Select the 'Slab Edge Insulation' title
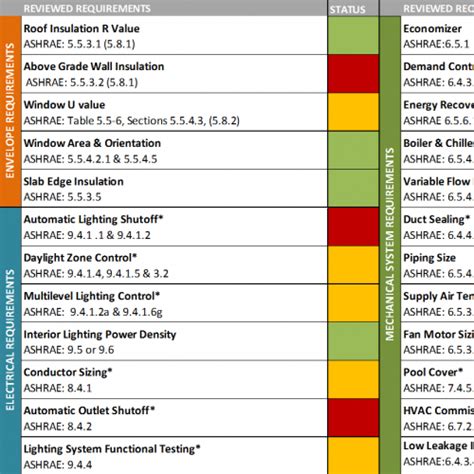 click(x=74, y=182)
